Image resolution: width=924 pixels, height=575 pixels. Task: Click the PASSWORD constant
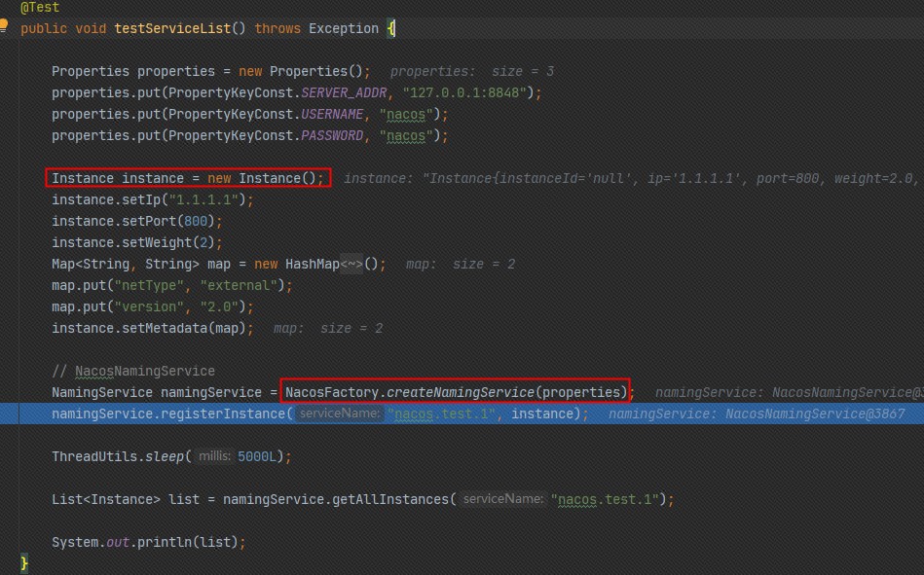click(x=332, y=135)
